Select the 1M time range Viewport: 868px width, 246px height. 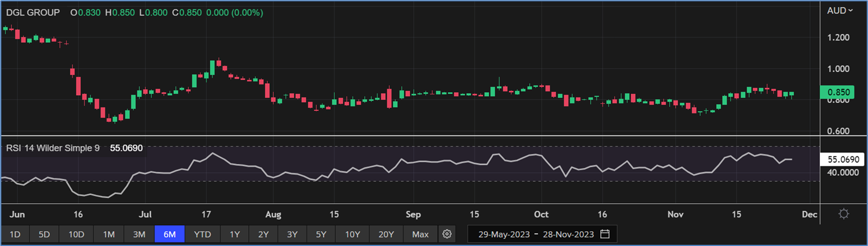coord(108,234)
